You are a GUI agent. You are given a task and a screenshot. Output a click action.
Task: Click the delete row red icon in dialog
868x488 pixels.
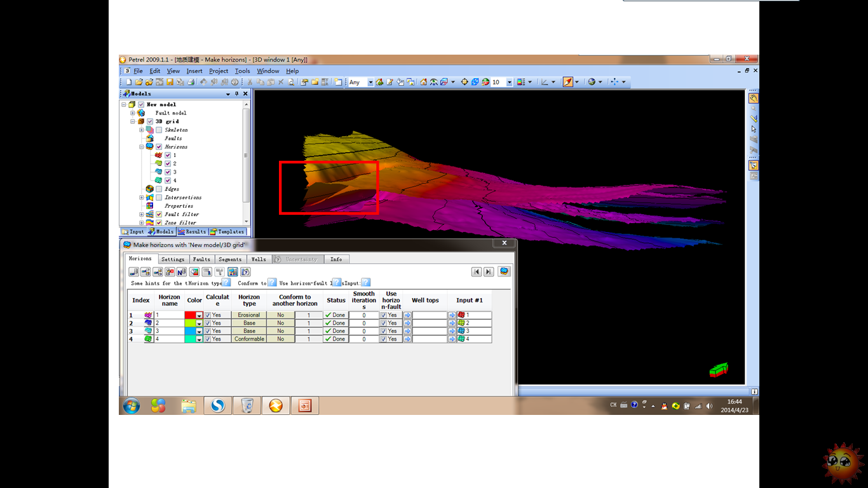coord(170,272)
